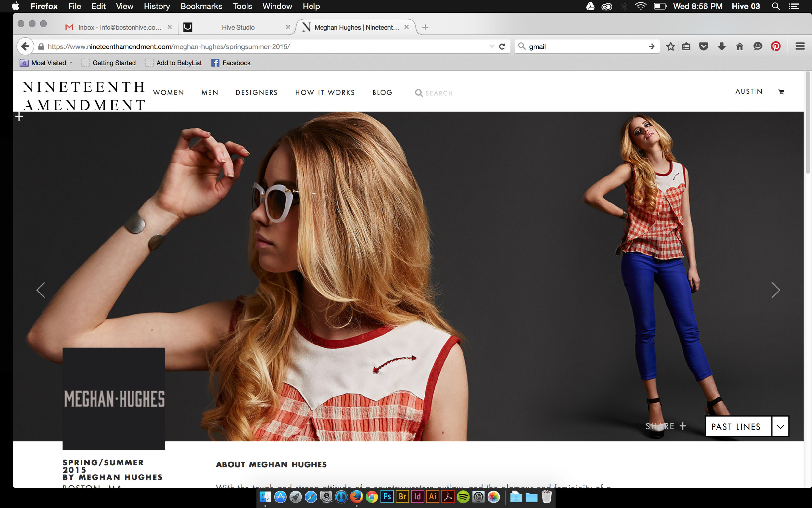This screenshot has width=812, height=508.
Task: Open the bookmarks list icon
Action: click(x=686, y=46)
